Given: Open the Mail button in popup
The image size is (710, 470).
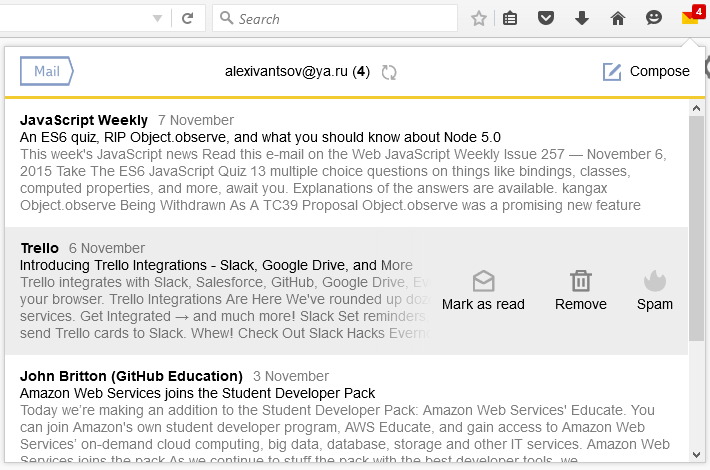Looking at the screenshot, I should click(x=47, y=71).
